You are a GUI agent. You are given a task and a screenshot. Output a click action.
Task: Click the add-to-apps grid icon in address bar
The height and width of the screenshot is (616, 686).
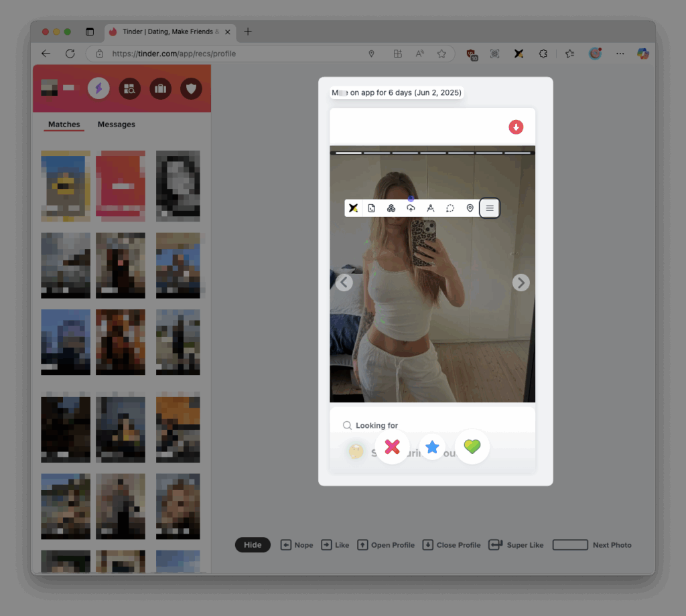398,54
